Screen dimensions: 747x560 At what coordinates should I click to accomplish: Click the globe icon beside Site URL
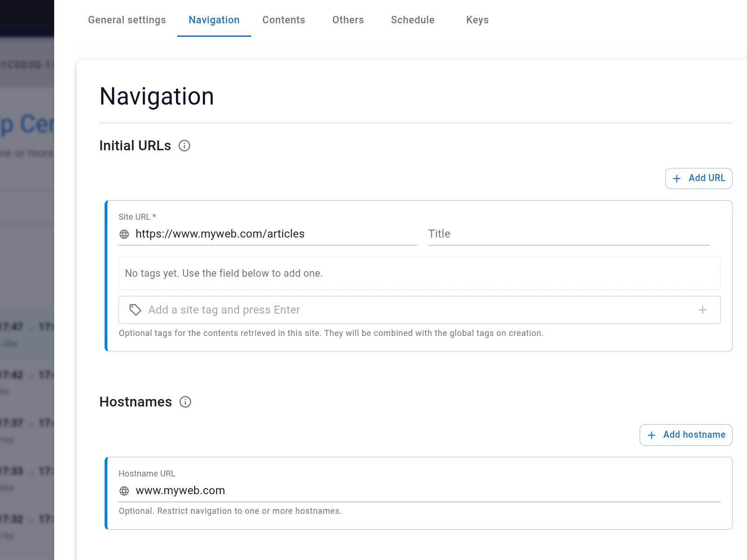coord(124,234)
